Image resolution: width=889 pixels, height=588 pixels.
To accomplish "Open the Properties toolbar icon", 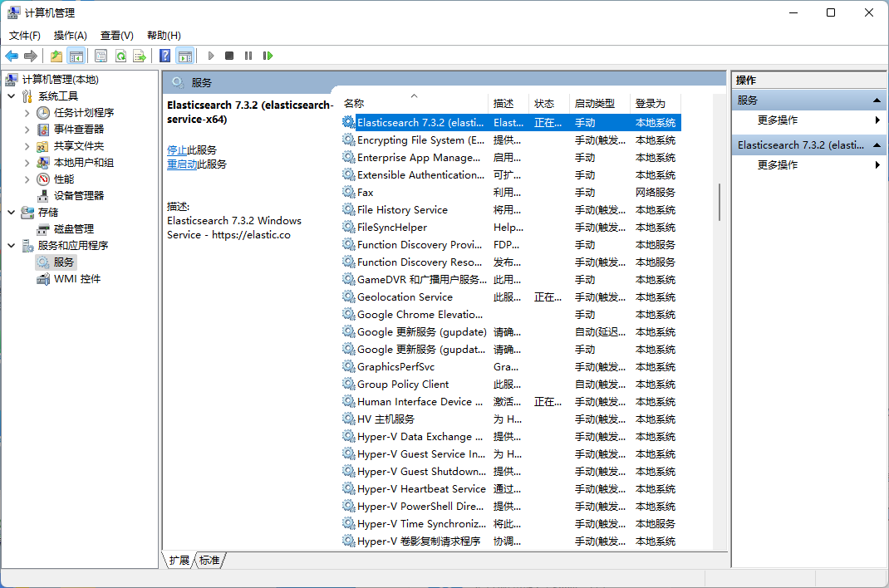I will pos(101,56).
